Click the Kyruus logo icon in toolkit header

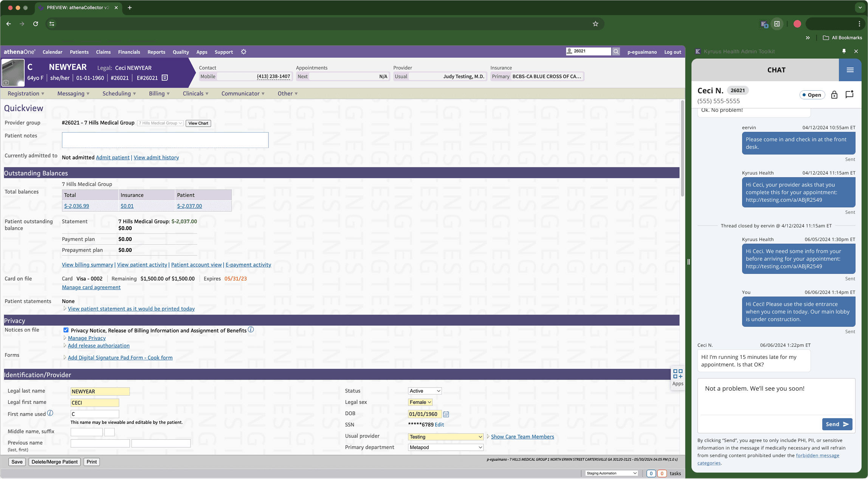click(x=698, y=51)
